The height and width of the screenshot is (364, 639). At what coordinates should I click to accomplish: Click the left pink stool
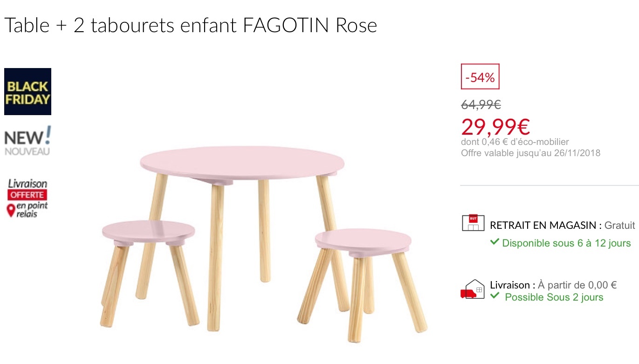pyautogui.click(x=148, y=233)
